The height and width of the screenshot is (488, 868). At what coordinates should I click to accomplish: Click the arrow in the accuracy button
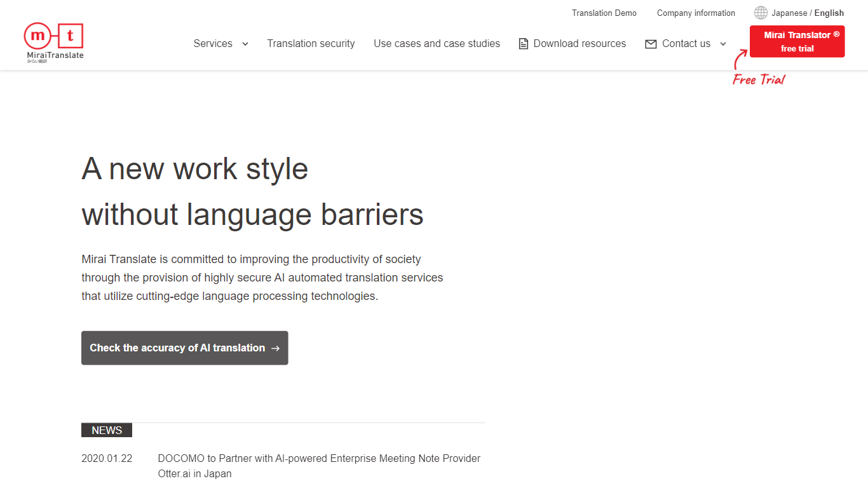pyautogui.click(x=275, y=348)
